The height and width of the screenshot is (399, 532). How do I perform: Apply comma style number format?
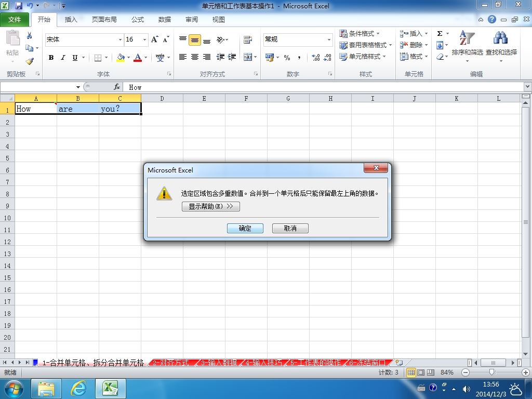point(299,58)
